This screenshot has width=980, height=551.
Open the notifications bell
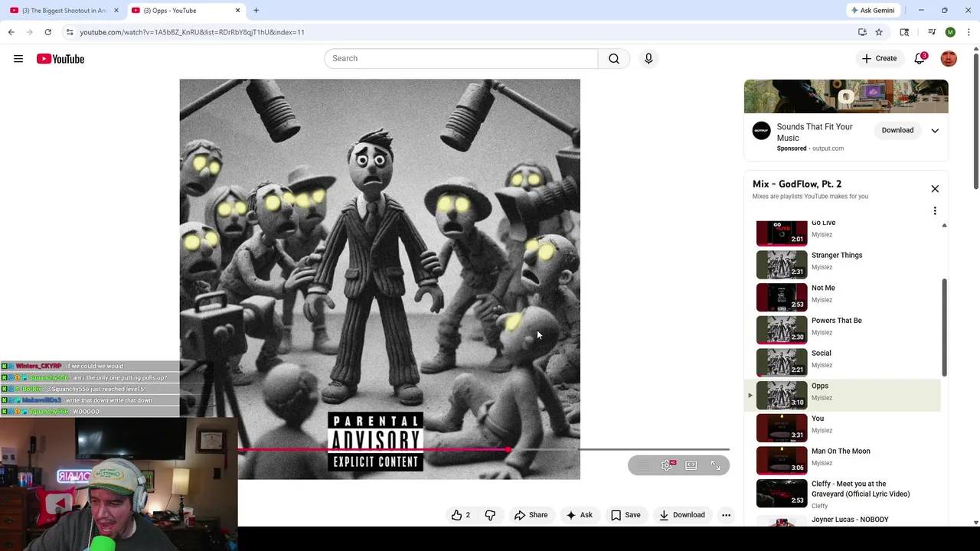pos(920,59)
